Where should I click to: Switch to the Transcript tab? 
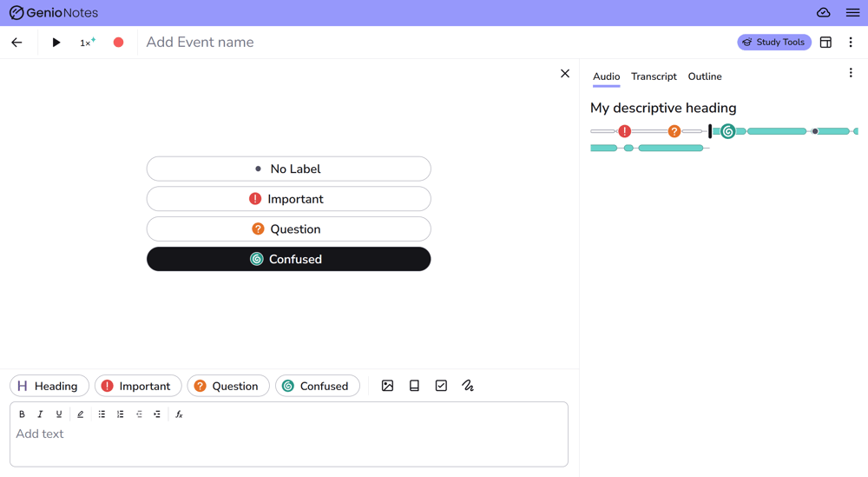654,76
